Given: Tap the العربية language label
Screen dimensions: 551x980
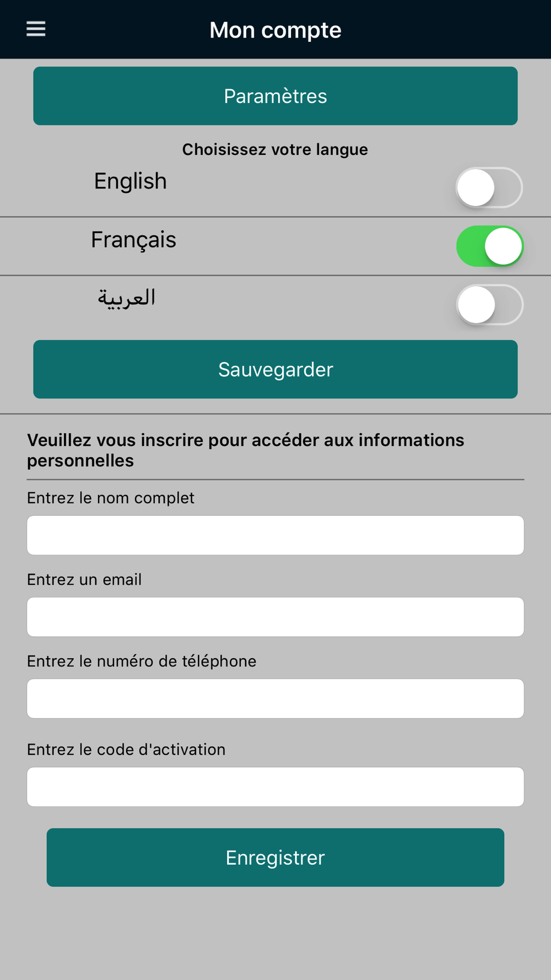Looking at the screenshot, I should point(126,298).
